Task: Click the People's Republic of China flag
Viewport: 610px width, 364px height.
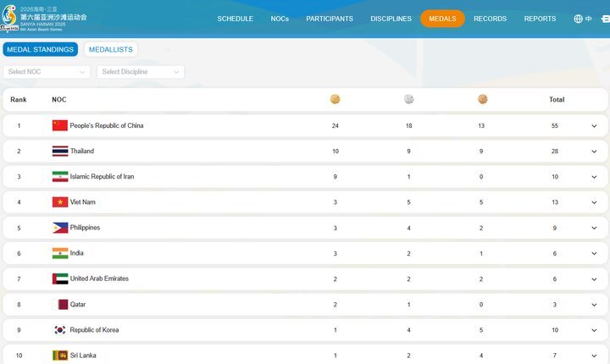Action: click(x=59, y=126)
